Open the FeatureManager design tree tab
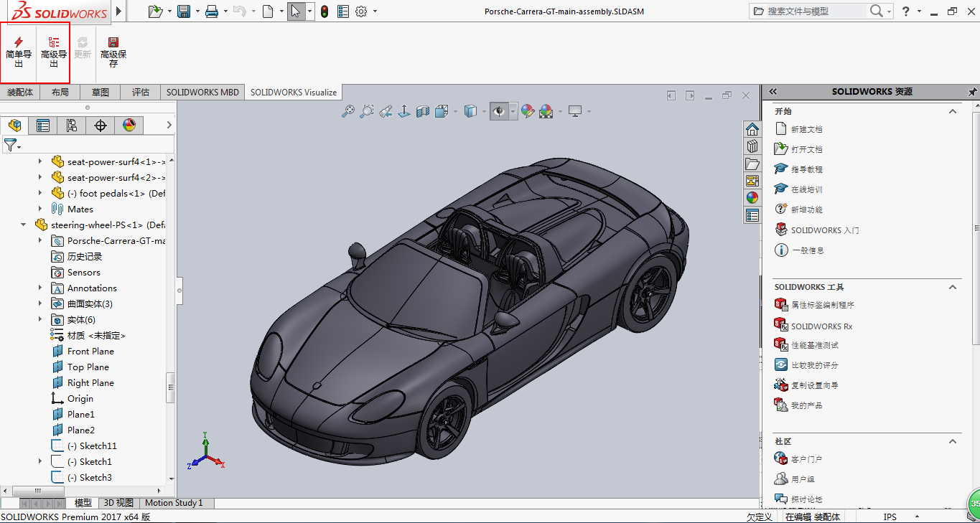The height and width of the screenshot is (523, 980). point(14,126)
